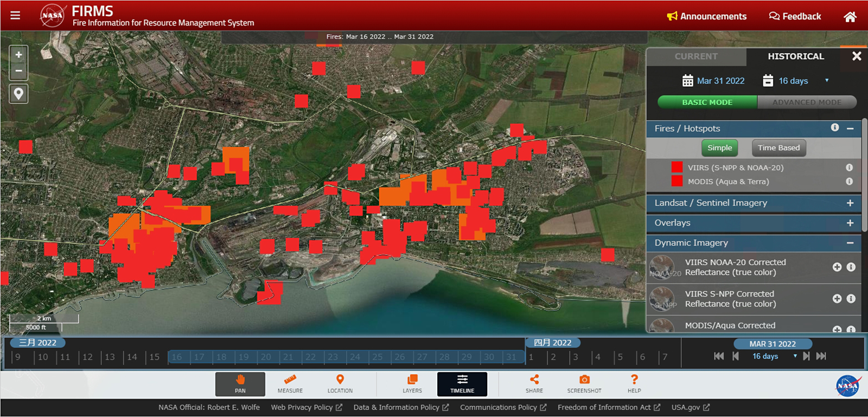Open the Feedback link

pos(795,16)
